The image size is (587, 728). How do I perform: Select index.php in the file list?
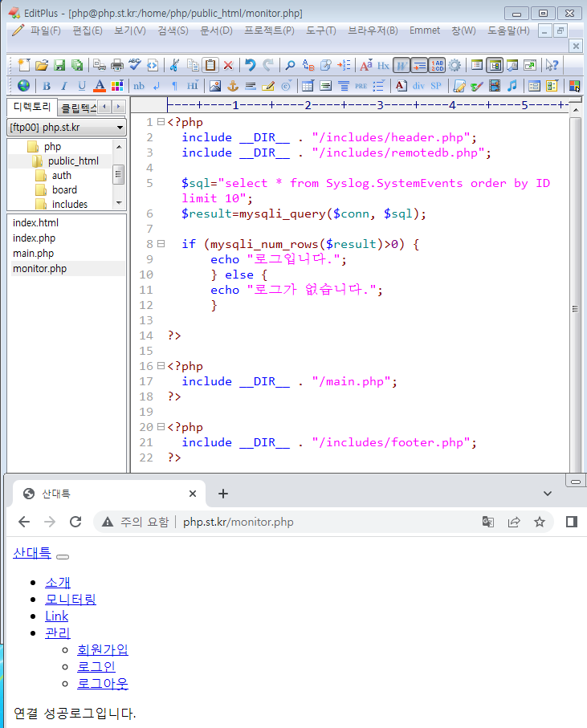[34, 238]
